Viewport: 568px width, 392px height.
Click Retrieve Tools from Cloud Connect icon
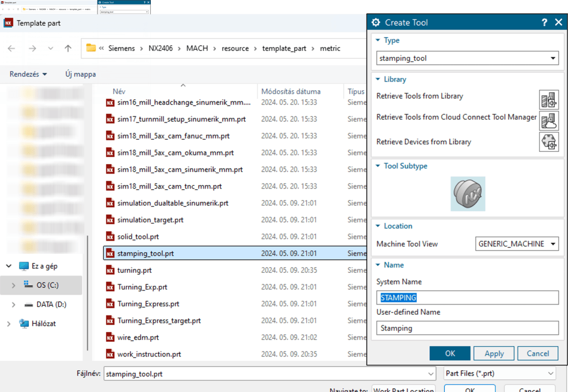coord(549,121)
